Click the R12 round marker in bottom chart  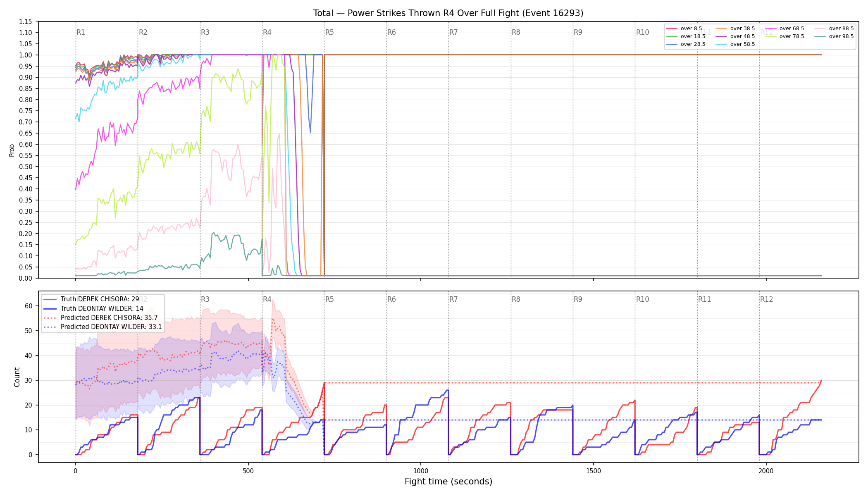(766, 299)
